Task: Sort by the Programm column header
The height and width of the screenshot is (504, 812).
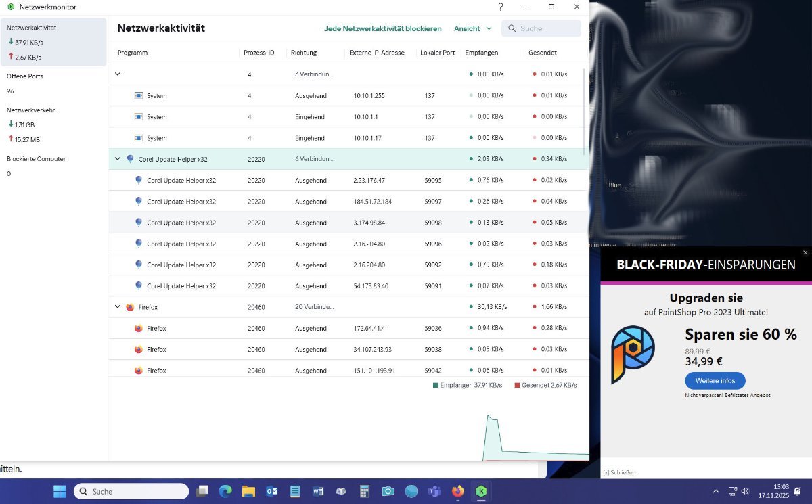Action: pyautogui.click(x=132, y=52)
